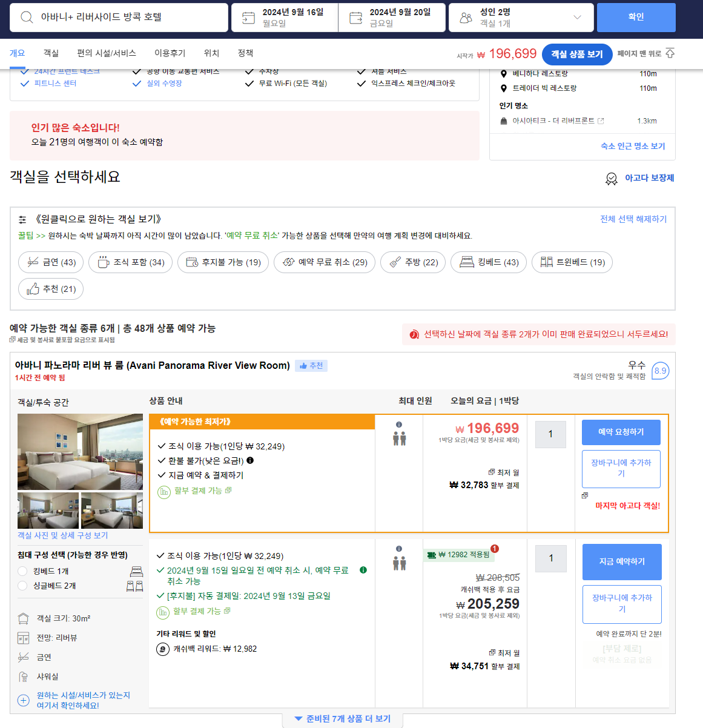Switch to the 정책 tab
The width and height of the screenshot is (703, 728).
coord(246,53)
